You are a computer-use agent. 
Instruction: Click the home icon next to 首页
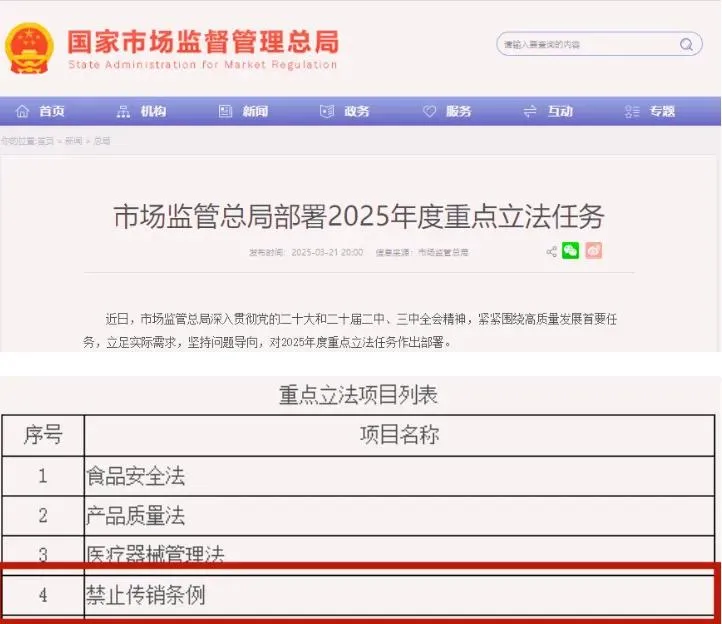22,111
